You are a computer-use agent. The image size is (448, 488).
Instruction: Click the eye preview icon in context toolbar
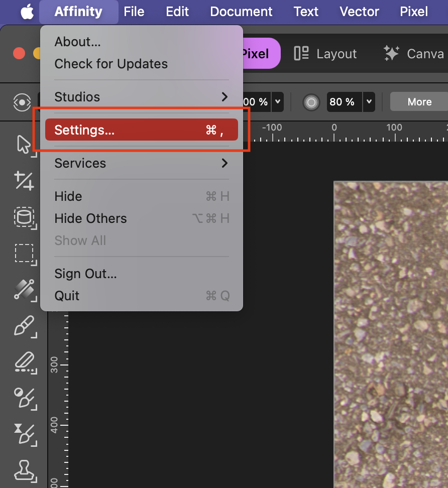point(22,102)
